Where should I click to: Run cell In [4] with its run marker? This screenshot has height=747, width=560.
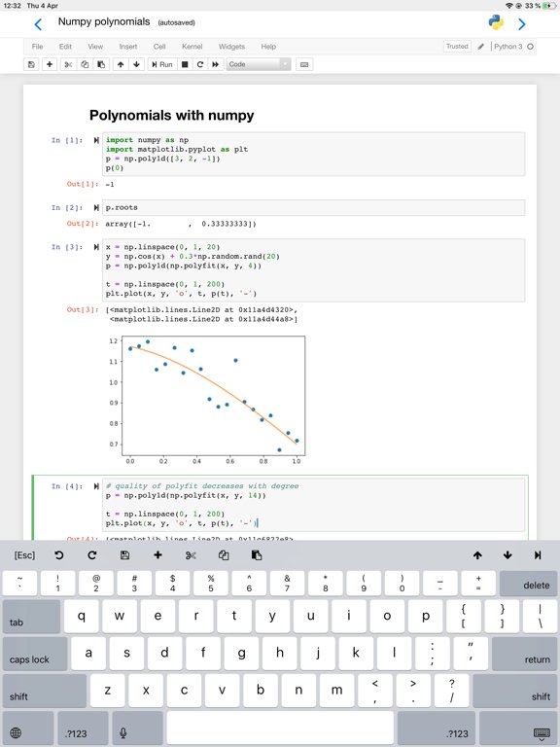click(x=96, y=486)
